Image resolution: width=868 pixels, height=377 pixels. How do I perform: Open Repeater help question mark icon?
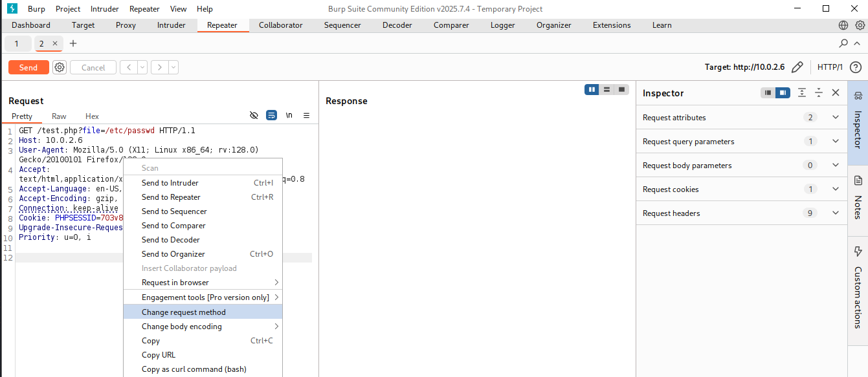tap(855, 67)
